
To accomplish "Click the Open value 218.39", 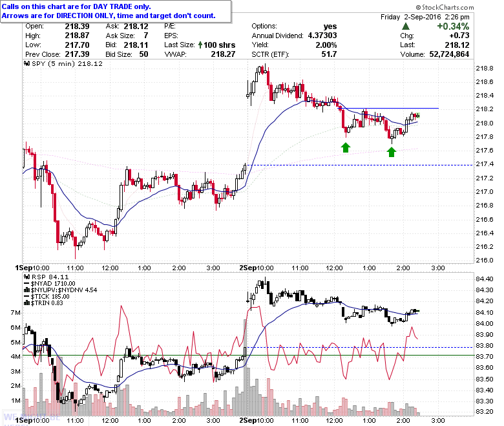I will (77, 27).
